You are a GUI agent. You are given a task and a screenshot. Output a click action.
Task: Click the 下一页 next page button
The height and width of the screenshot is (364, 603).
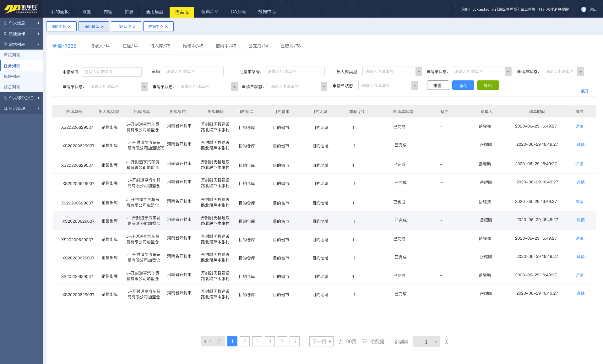[x=321, y=341]
